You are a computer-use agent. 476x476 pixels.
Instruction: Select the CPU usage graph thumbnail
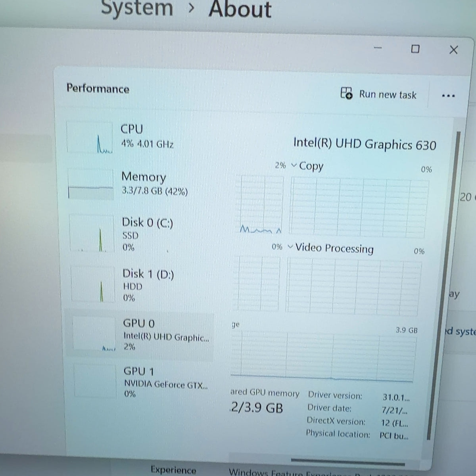(89, 138)
